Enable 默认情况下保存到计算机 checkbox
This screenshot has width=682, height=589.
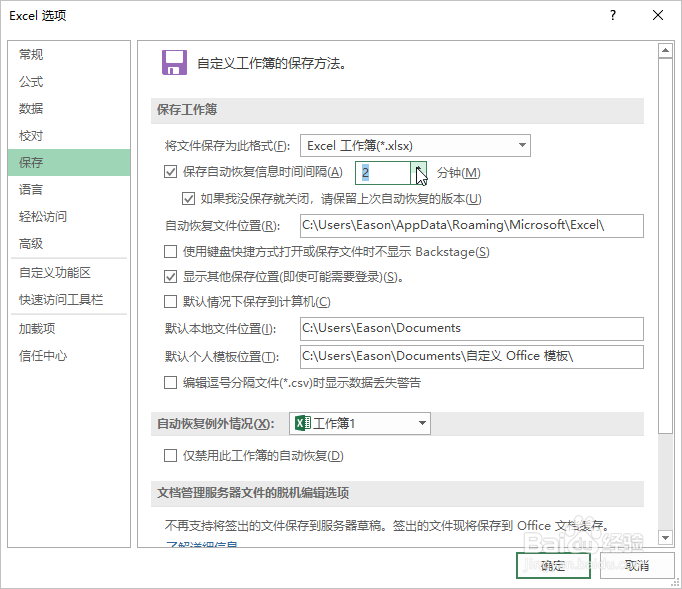(x=170, y=301)
